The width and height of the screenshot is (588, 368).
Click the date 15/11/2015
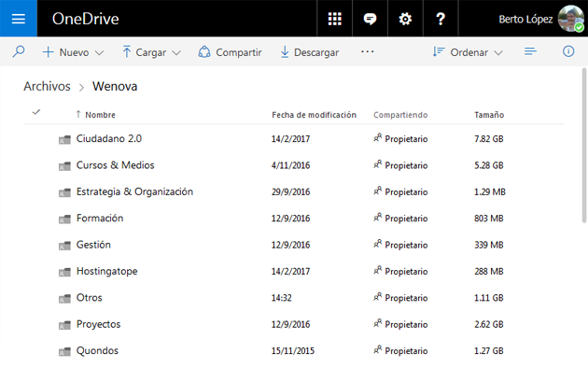coord(293,351)
